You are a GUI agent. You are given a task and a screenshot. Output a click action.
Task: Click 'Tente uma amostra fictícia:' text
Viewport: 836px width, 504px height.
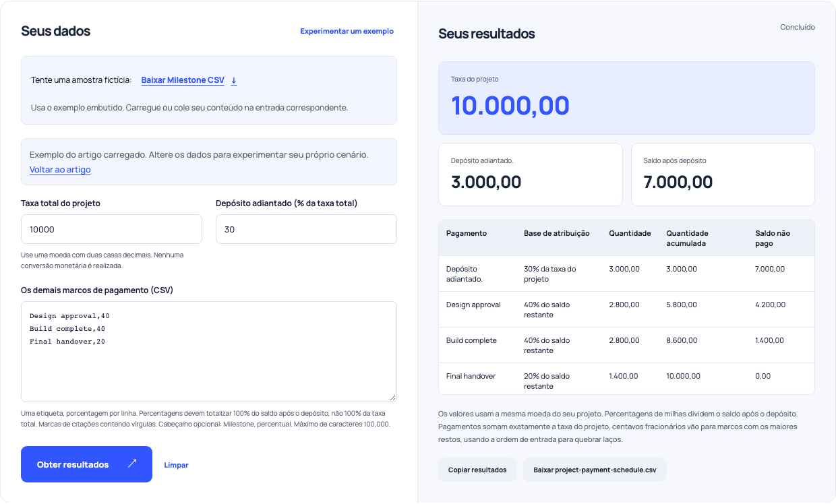(x=82, y=80)
